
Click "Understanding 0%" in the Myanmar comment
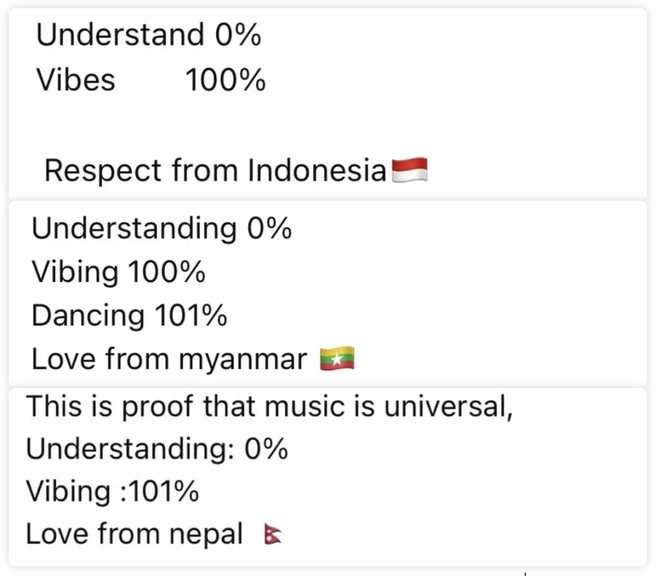click(161, 228)
